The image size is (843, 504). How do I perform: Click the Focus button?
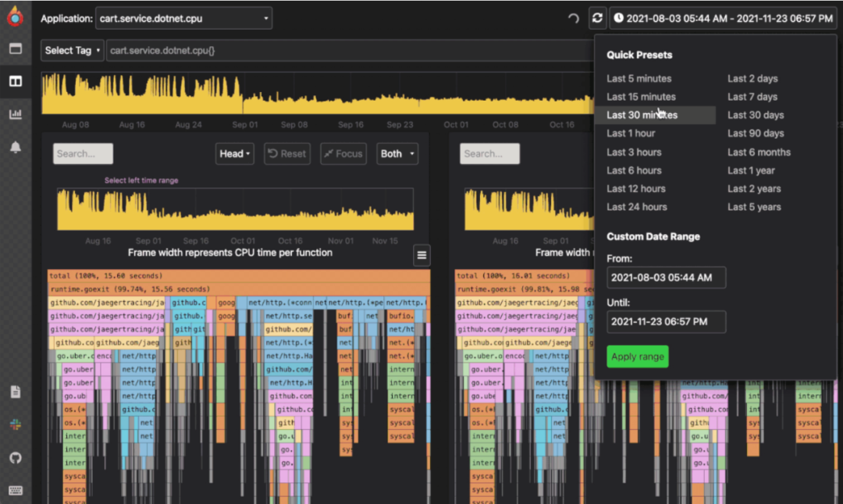(x=343, y=154)
